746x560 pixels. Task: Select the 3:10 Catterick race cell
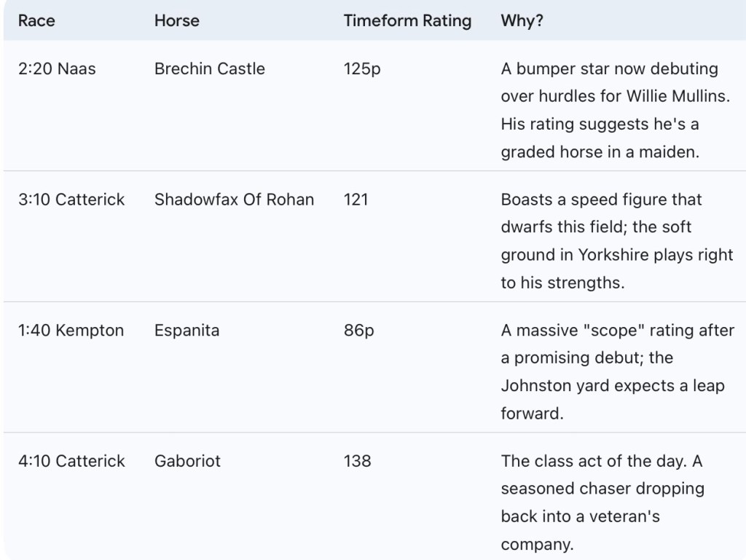[x=71, y=200]
